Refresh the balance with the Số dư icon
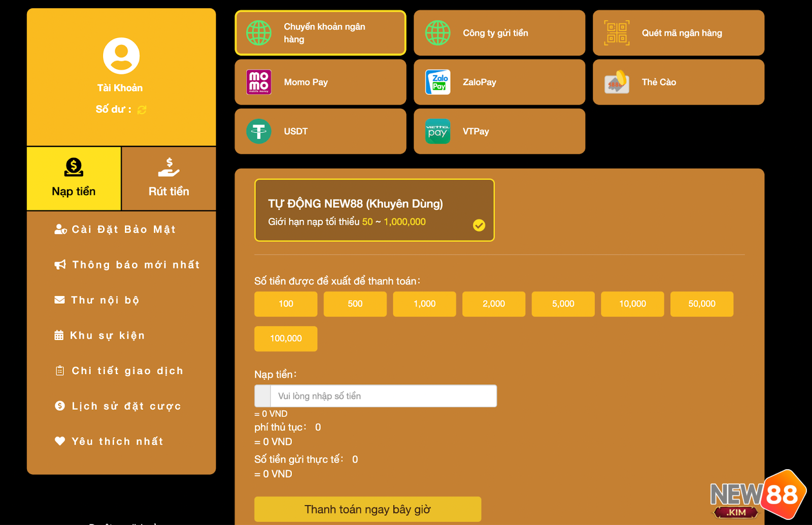812x525 pixels. [x=142, y=110]
